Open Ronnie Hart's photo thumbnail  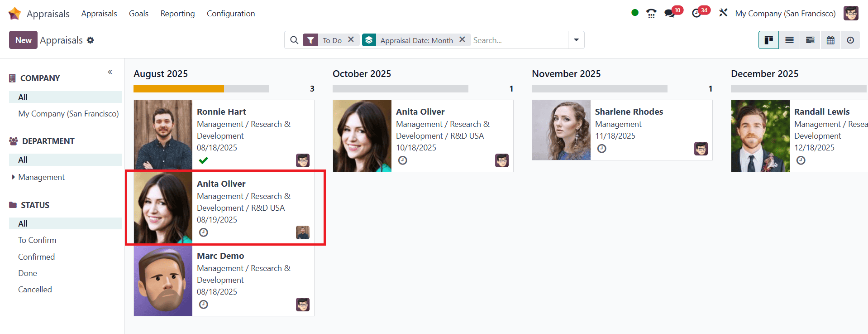point(163,136)
